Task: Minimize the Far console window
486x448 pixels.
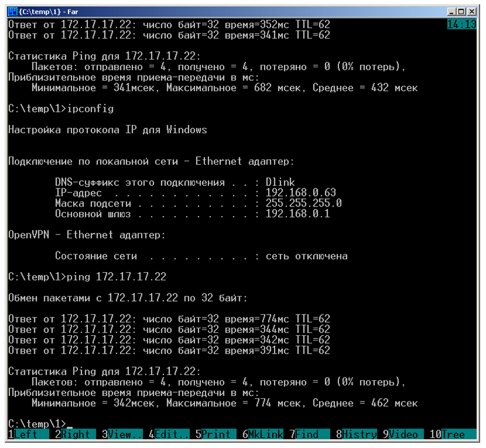Action: point(452,11)
